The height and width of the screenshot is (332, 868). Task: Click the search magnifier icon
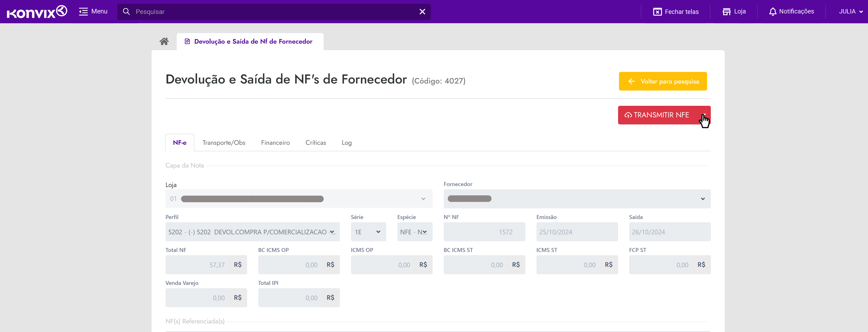(126, 12)
